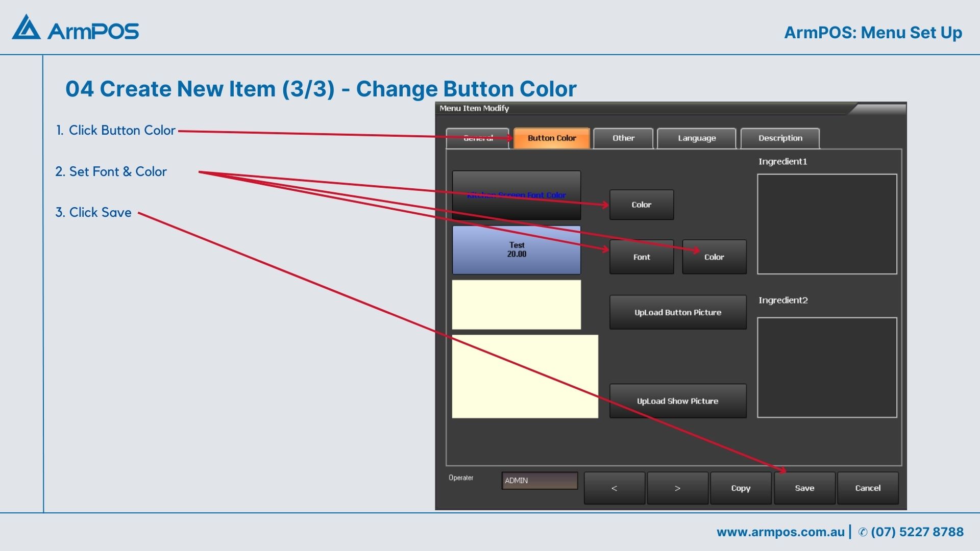Image resolution: width=980 pixels, height=551 pixels.
Task: Open the Language tab
Action: pyautogui.click(x=696, y=138)
